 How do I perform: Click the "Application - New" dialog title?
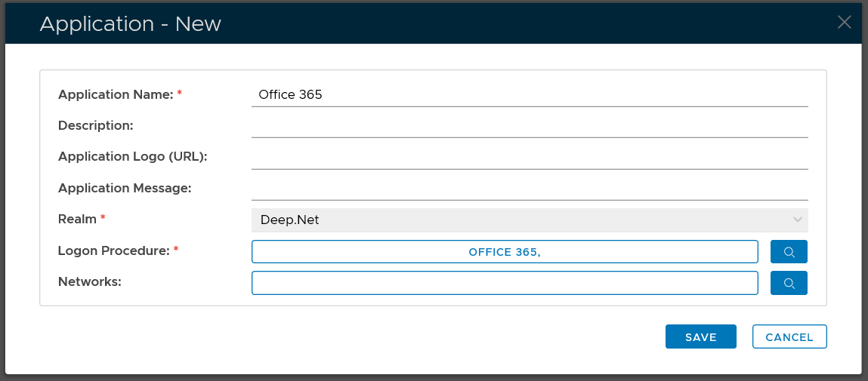(x=130, y=24)
